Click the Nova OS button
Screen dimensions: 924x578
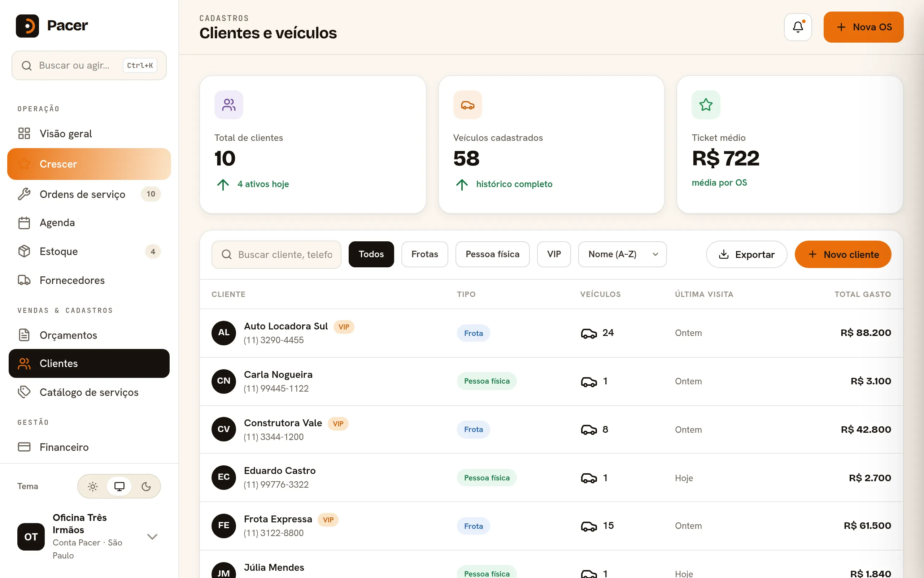[863, 27]
